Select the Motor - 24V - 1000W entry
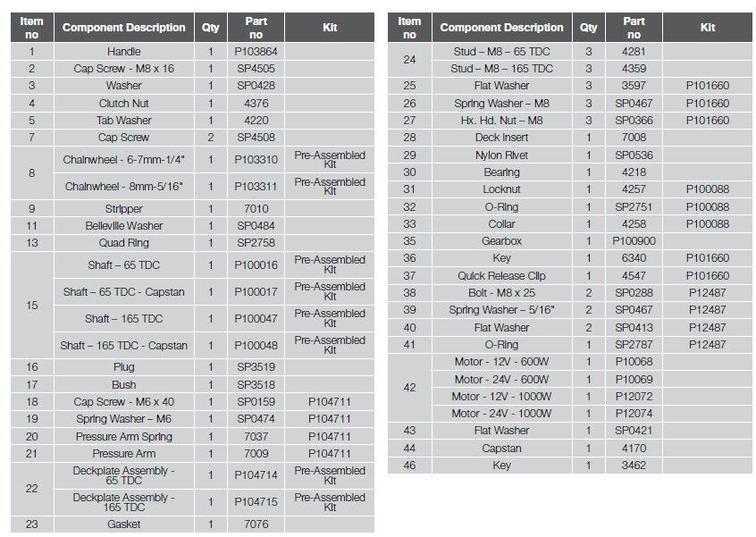Image resolution: width=756 pixels, height=537 pixels. [502, 414]
